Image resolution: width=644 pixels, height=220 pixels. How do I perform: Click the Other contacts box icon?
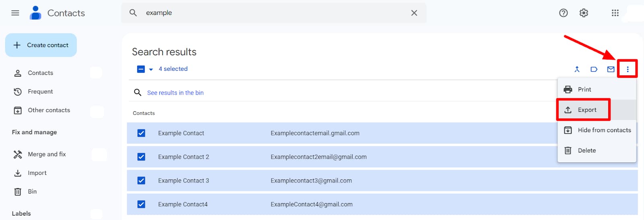pyautogui.click(x=18, y=110)
